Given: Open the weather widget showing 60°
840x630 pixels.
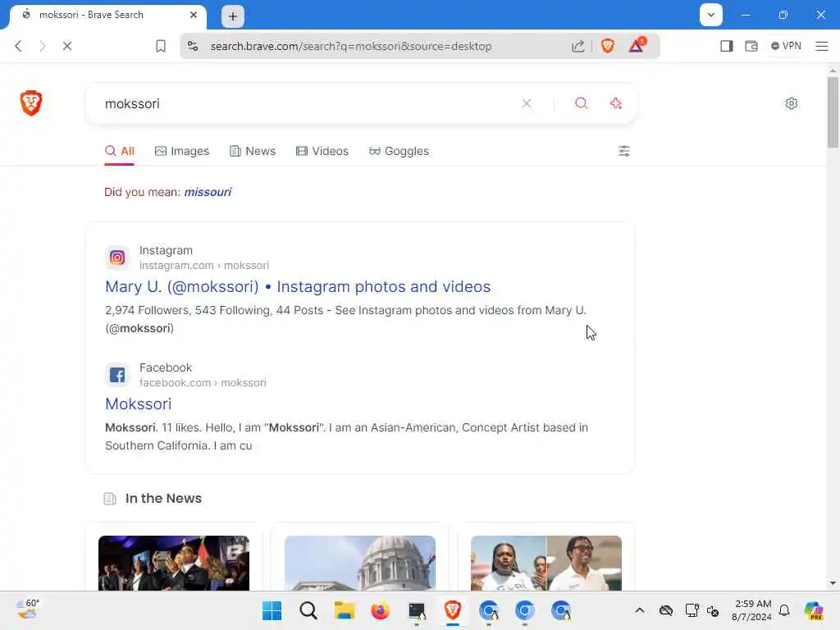Looking at the screenshot, I should (x=28, y=609).
